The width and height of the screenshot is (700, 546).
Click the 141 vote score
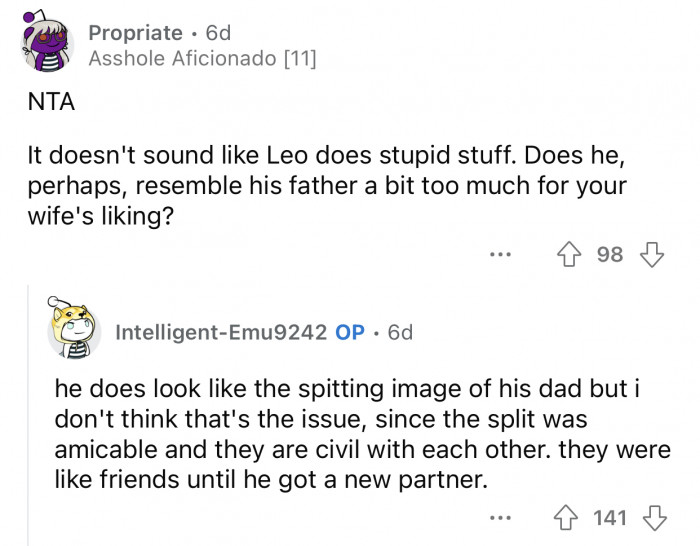[x=610, y=518]
